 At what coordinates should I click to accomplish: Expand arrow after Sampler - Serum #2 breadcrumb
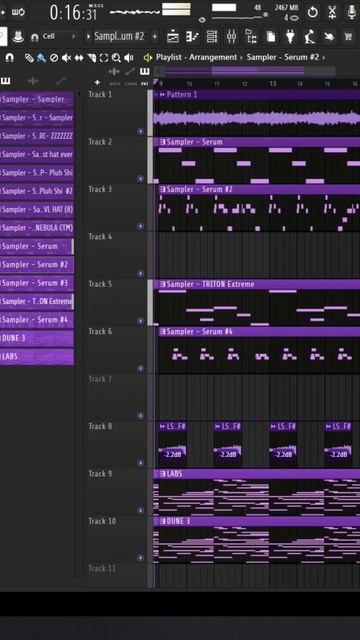[x=324, y=58]
